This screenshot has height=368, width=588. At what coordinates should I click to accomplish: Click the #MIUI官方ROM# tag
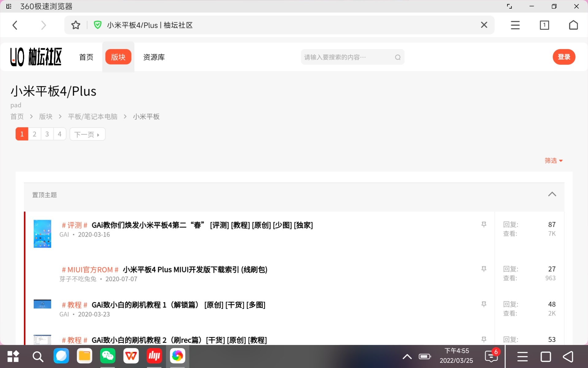pyautogui.click(x=90, y=270)
